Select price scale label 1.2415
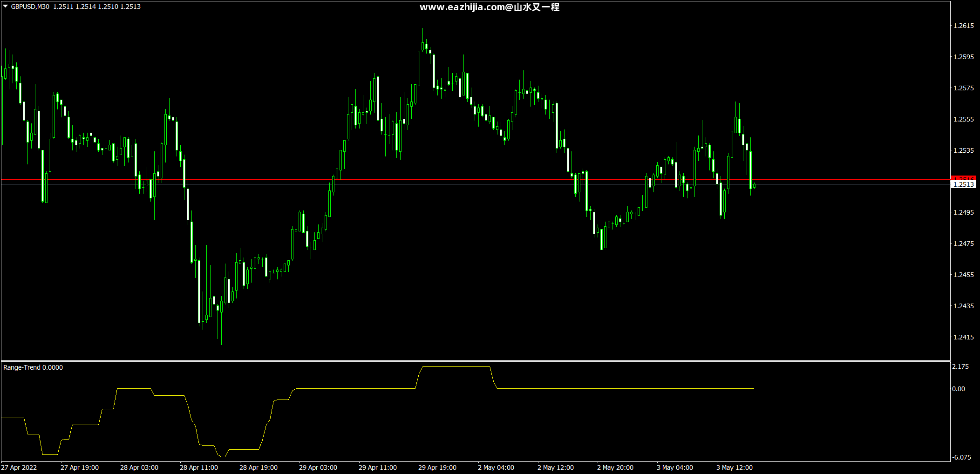 click(x=964, y=337)
